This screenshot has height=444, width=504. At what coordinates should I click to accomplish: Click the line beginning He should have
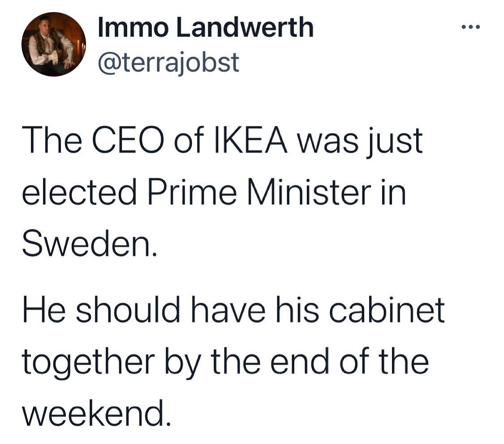point(233,310)
